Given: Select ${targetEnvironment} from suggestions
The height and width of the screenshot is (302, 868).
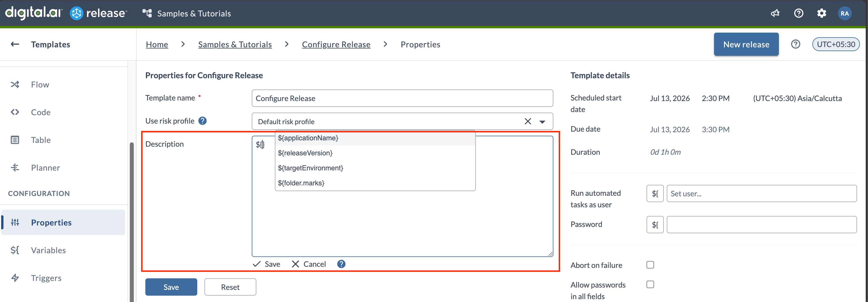Looking at the screenshot, I should [x=375, y=168].
